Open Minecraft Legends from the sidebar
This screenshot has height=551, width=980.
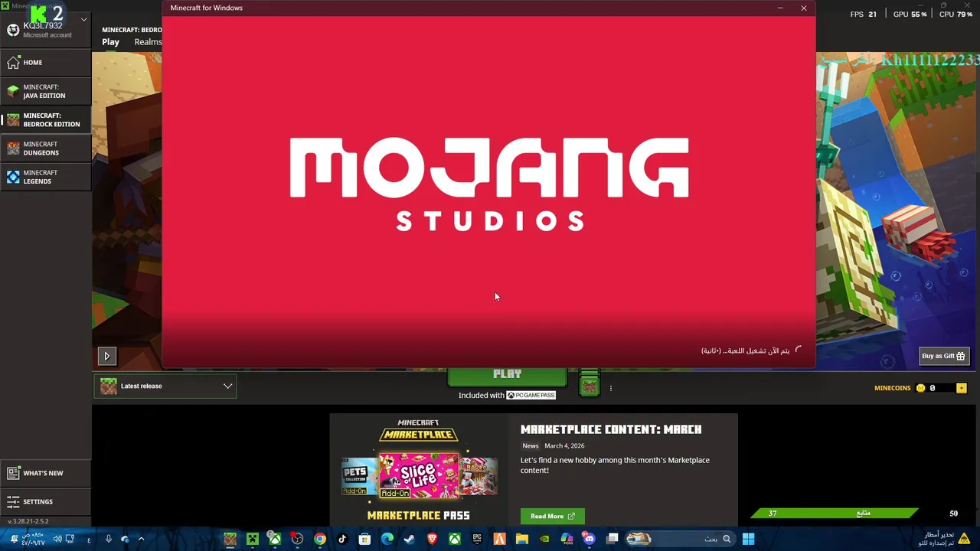tap(45, 177)
